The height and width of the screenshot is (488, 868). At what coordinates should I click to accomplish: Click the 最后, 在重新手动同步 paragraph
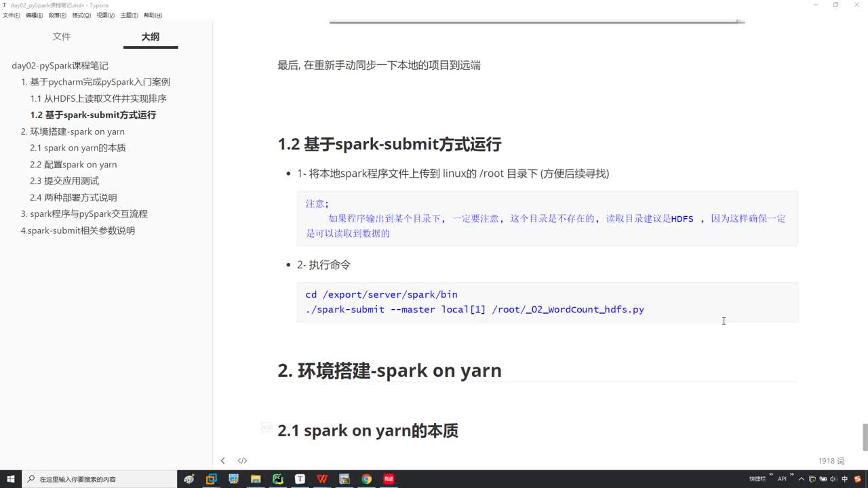click(x=379, y=66)
